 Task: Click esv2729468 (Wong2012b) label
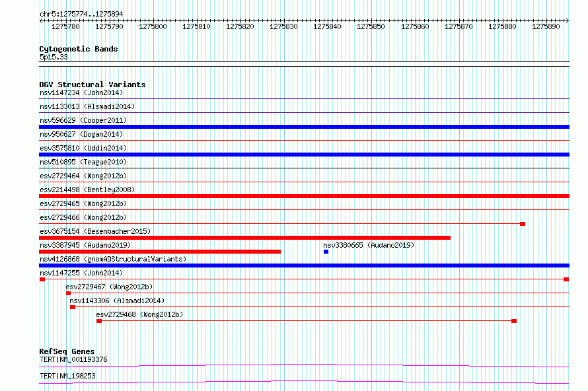(139, 314)
